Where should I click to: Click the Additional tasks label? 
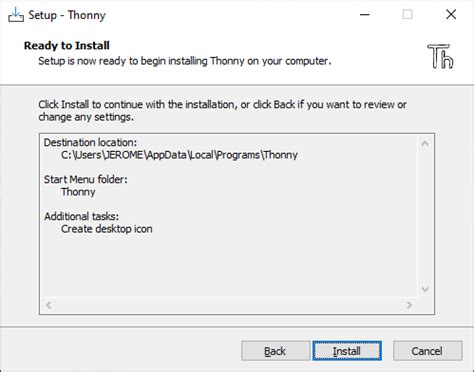pos(81,216)
